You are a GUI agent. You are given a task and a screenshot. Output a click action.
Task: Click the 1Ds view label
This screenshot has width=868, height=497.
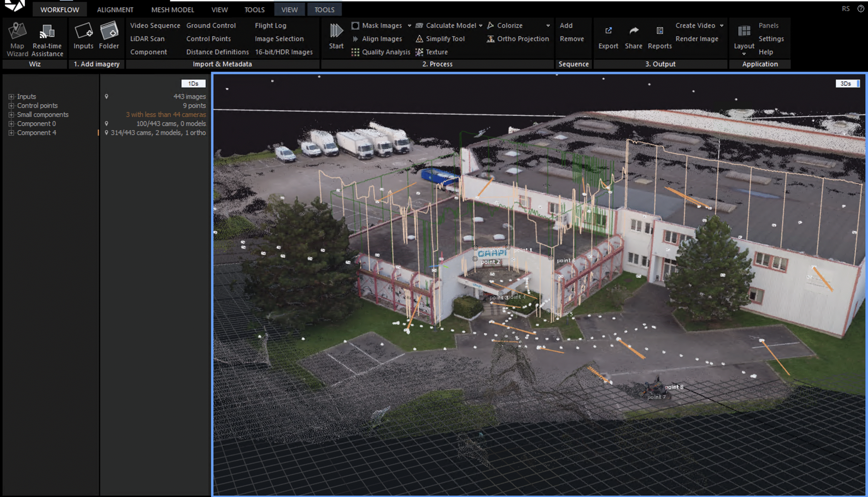(193, 84)
